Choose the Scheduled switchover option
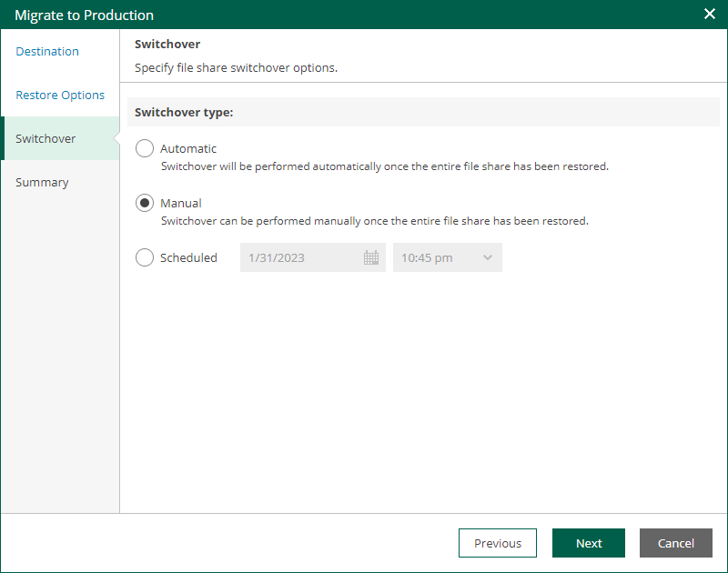Screen dimensions: 728x573 pos(145,257)
